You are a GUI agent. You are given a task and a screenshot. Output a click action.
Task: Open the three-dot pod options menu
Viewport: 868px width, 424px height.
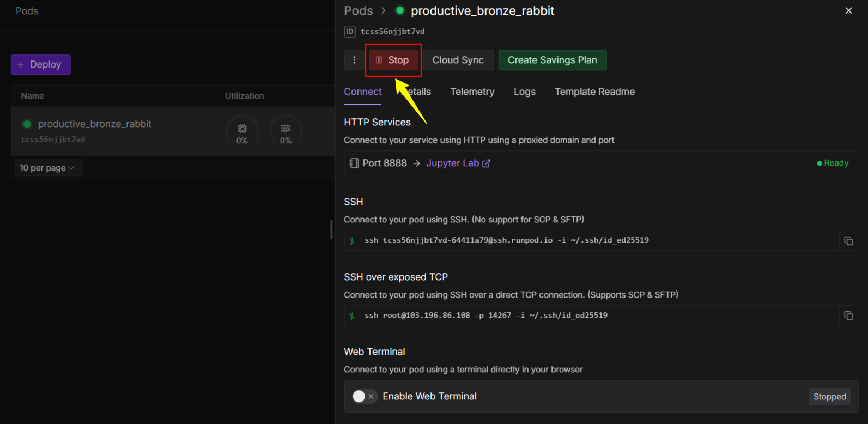pos(354,60)
